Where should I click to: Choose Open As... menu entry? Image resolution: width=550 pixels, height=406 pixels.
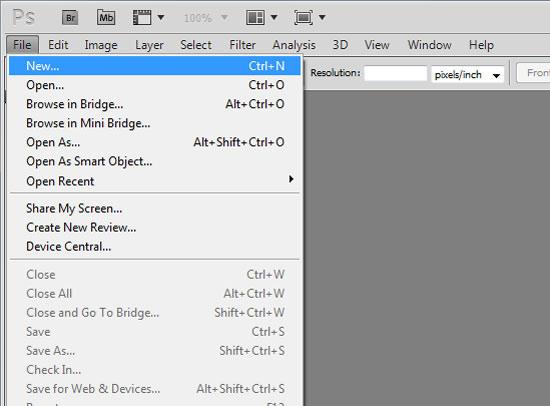point(155,142)
